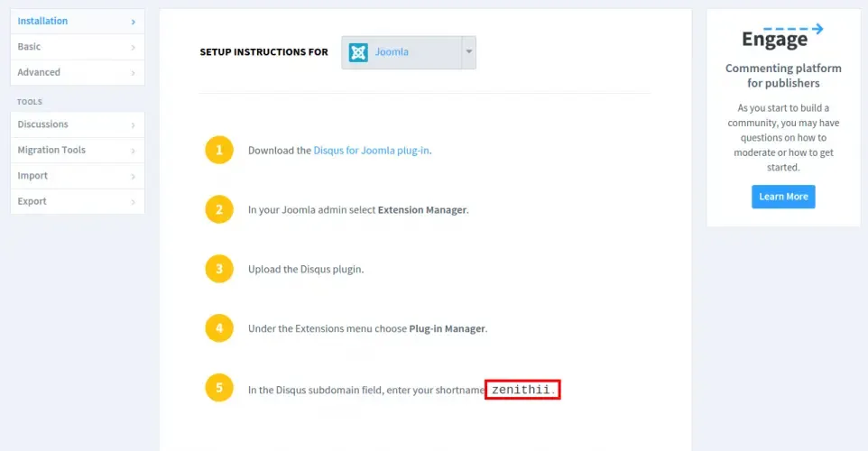Click the text 'Upload the Disqus plugin.'
Image resolution: width=868 pixels, height=451 pixels.
click(x=306, y=270)
